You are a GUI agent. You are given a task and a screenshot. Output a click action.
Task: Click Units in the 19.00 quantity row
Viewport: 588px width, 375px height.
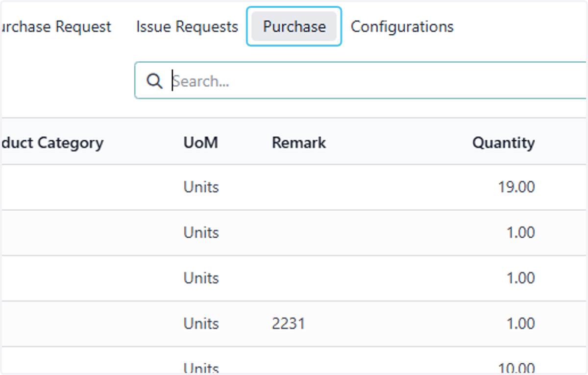coord(201,187)
